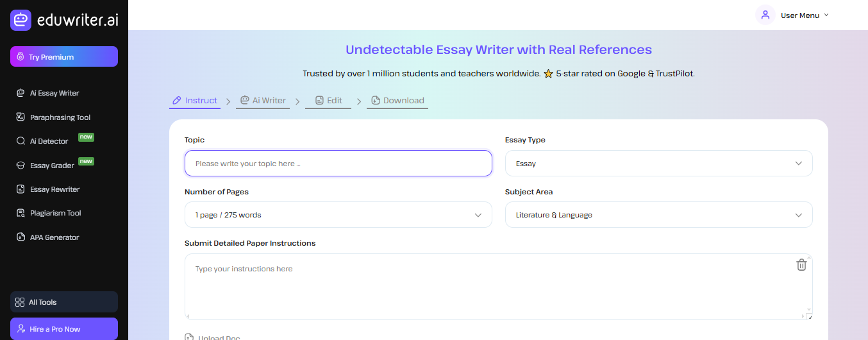The image size is (868, 340).
Task: Open the Essay Grader menu label
Action: pyautogui.click(x=53, y=166)
